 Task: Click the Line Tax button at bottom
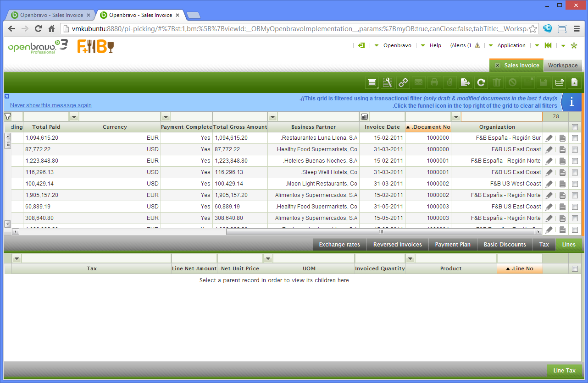point(564,370)
